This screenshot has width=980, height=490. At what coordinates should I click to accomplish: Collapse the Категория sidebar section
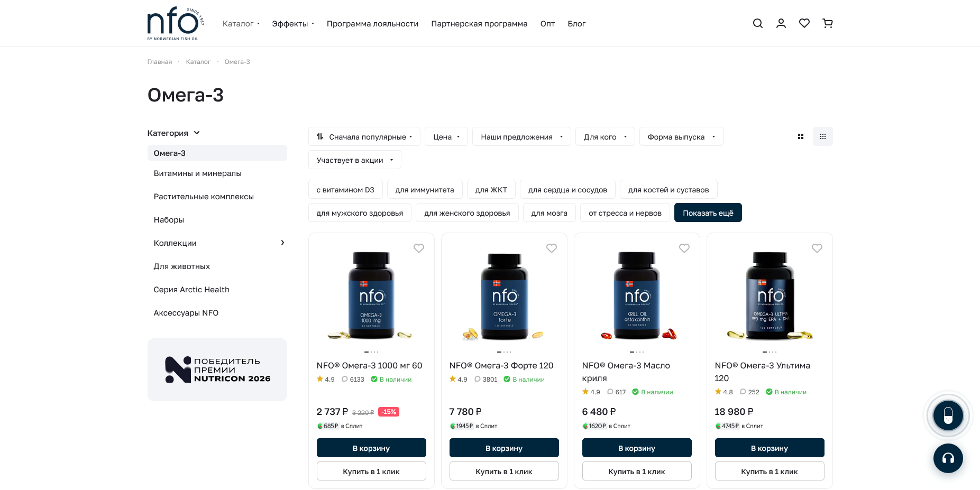173,133
